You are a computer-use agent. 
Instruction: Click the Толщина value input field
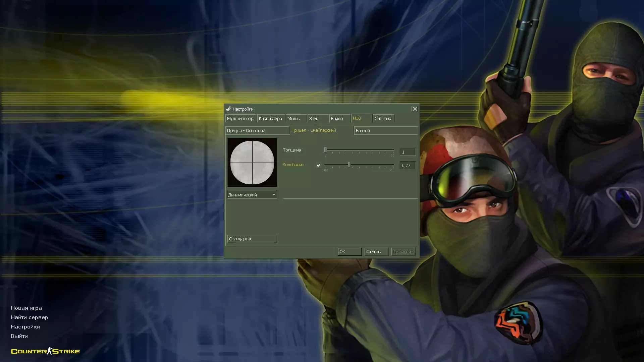tap(407, 152)
